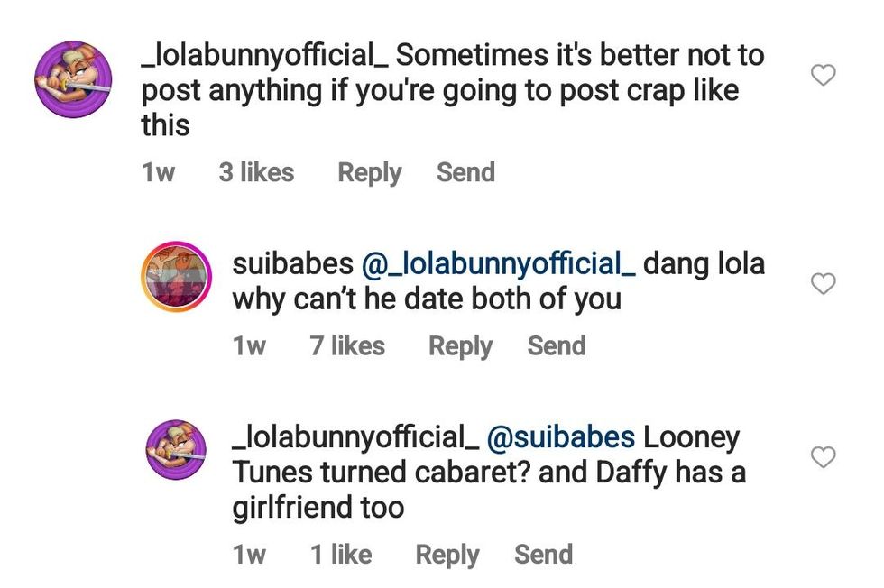Like the Looney Tunes cabaret reply
Screen dimensions: 884x588
point(823,458)
